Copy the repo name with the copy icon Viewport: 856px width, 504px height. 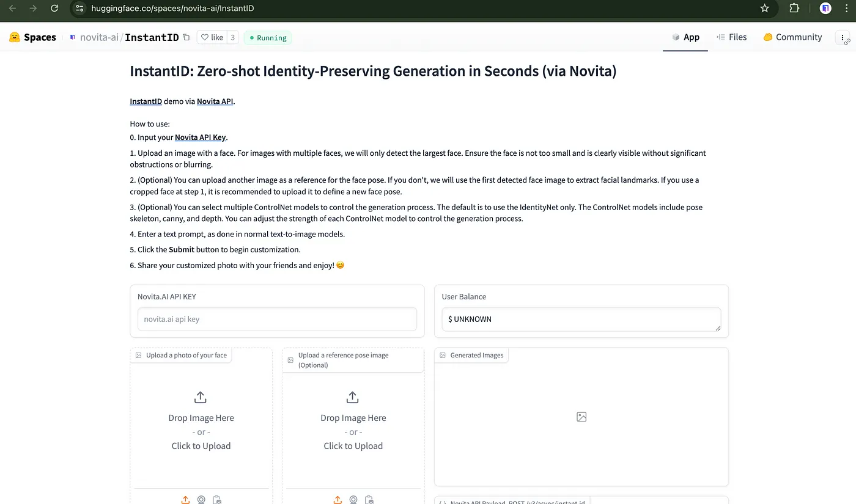pos(186,37)
